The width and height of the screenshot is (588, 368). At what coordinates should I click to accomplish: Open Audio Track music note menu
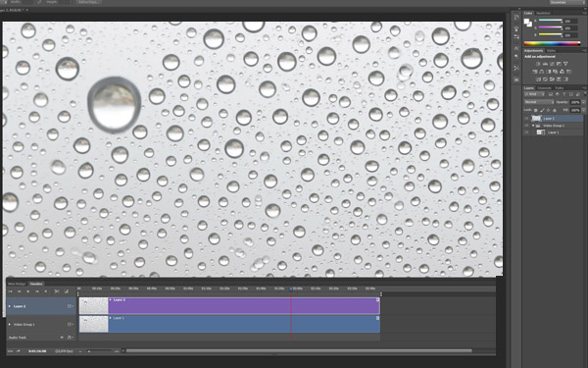pyautogui.click(x=71, y=338)
